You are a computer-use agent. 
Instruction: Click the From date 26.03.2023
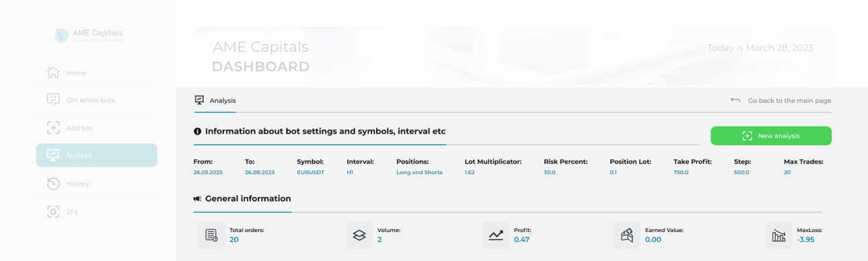pyautogui.click(x=208, y=172)
